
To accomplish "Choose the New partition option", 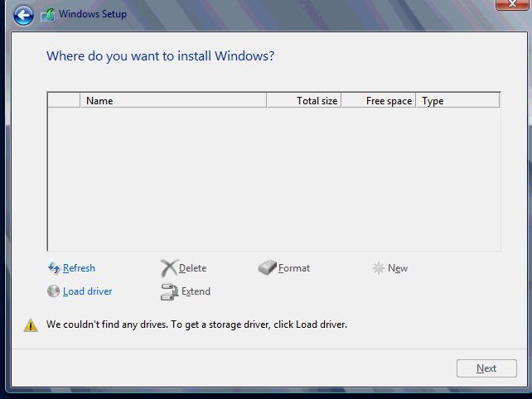I will point(398,268).
